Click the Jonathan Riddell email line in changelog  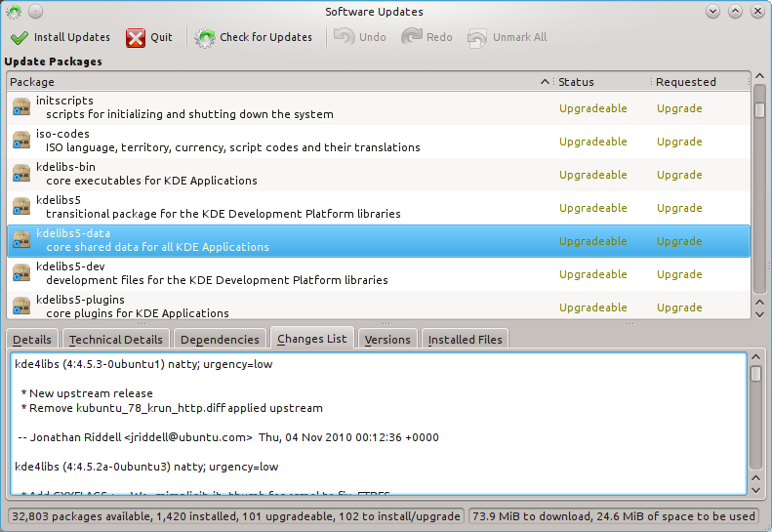pos(228,437)
